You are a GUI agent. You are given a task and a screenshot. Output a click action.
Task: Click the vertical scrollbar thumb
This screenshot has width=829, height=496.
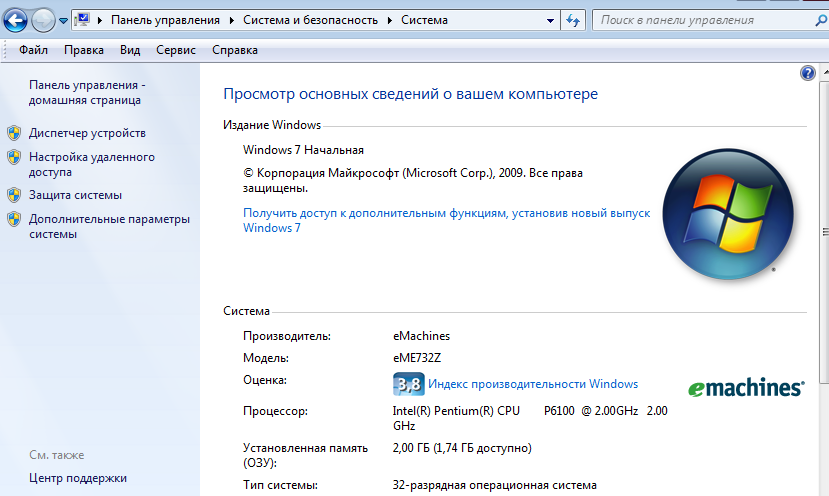[x=825, y=233]
